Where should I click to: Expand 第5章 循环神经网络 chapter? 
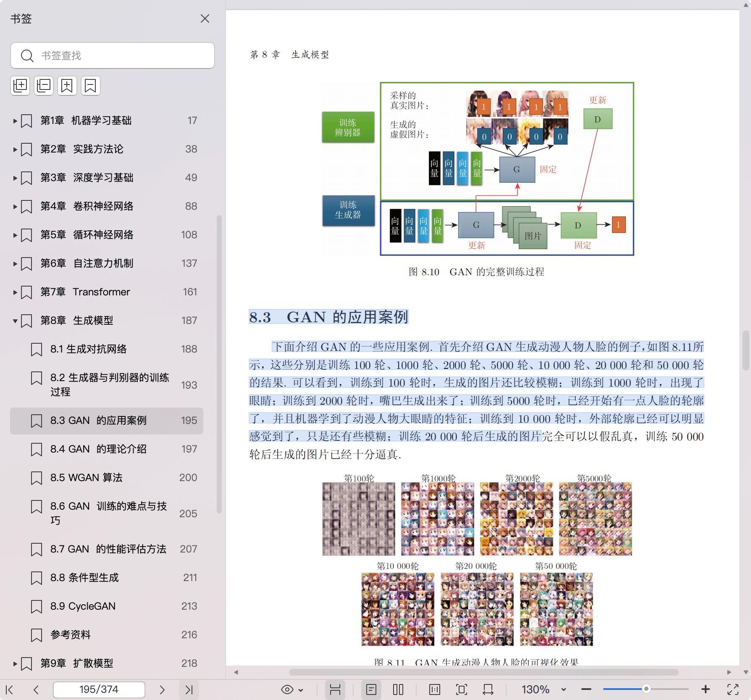pos(15,235)
